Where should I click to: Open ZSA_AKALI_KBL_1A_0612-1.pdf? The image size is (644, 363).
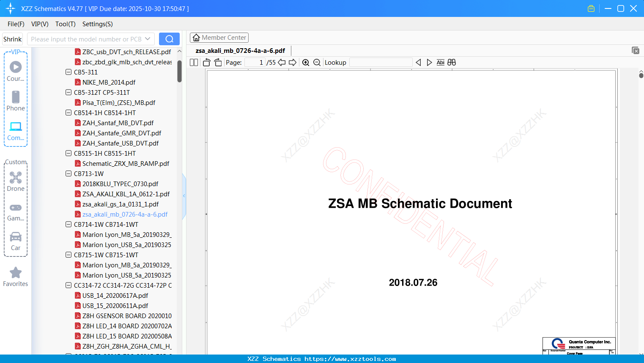(122, 194)
